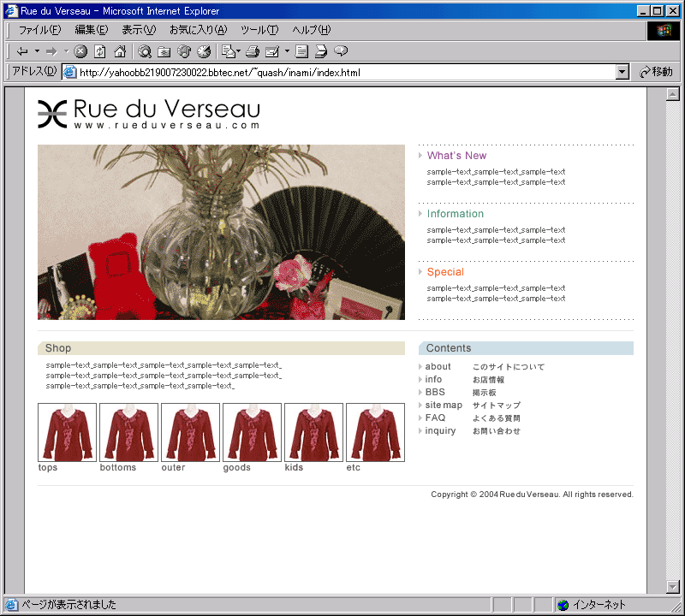Open the Back button history dropdown arrow
Image resolution: width=685 pixels, height=616 pixels.
[x=37, y=51]
